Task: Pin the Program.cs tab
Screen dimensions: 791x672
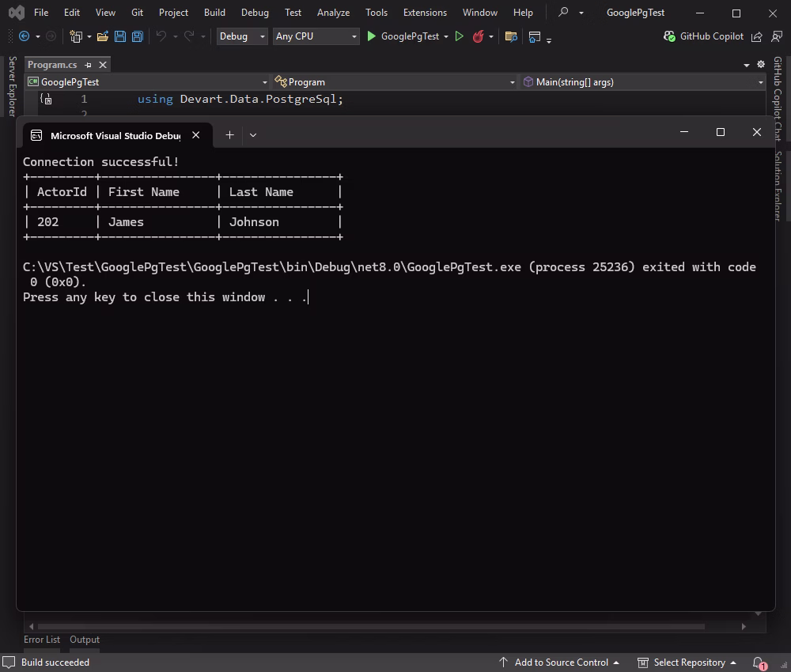Action: pos(88,65)
